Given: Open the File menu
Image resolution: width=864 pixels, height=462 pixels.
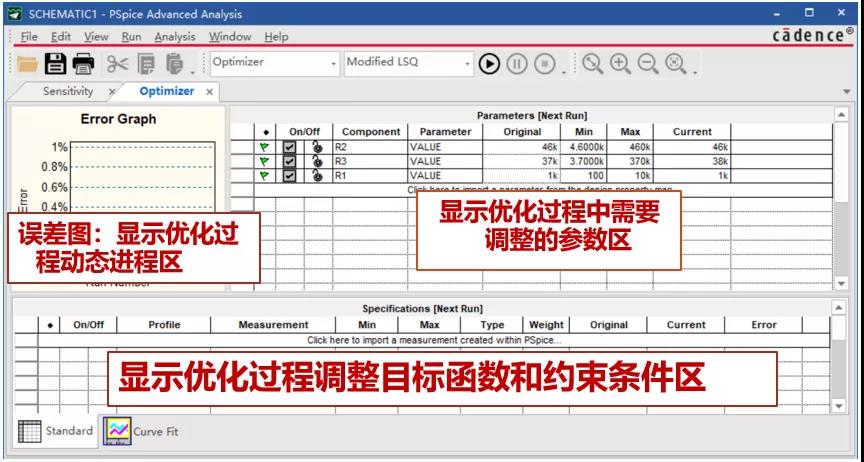Looking at the screenshot, I should pyautogui.click(x=29, y=37).
